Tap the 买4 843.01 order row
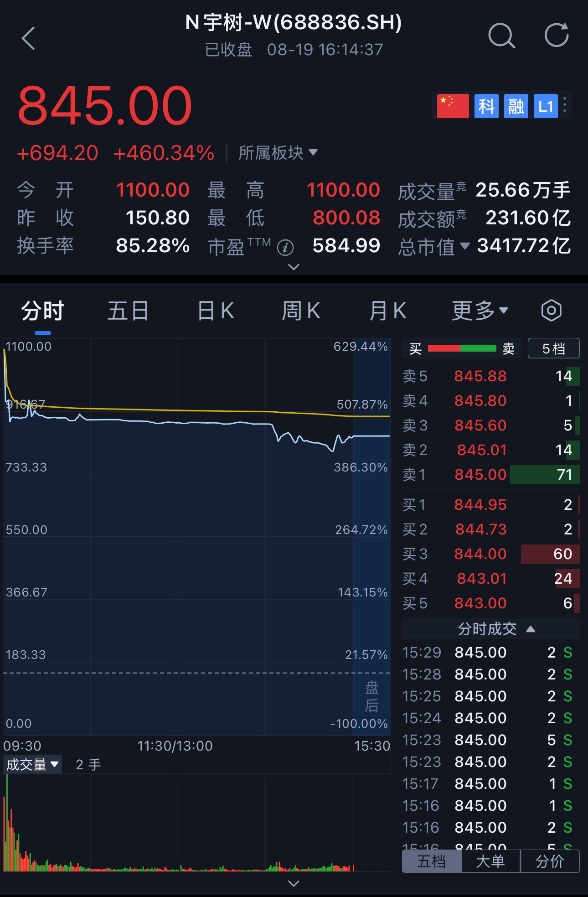This screenshot has width=588, height=897. coord(491,578)
